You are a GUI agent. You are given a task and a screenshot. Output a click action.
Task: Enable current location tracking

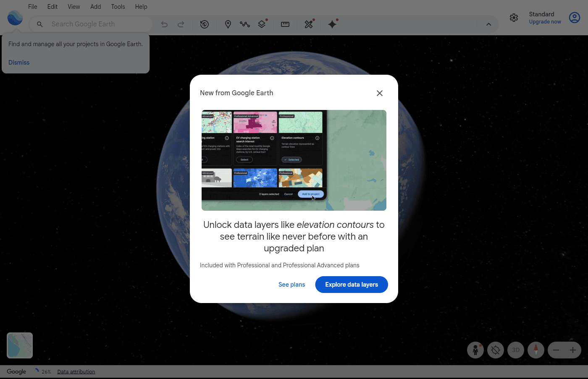(496, 350)
